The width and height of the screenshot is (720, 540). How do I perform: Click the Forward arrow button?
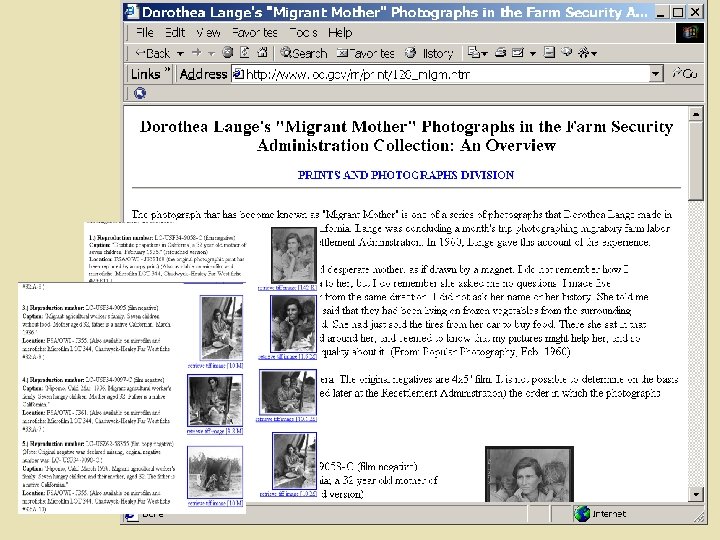197,53
